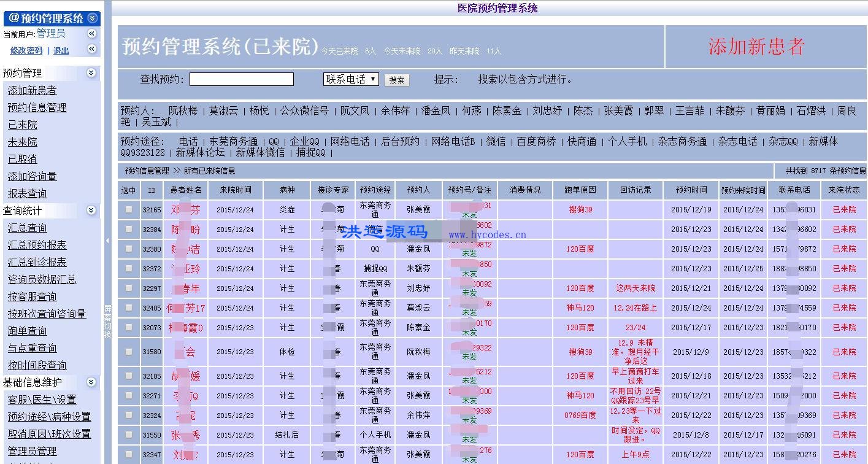This screenshot has width=868, height=464.
Task: Click the 添加新患者 red header link
Action: click(x=756, y=47)
